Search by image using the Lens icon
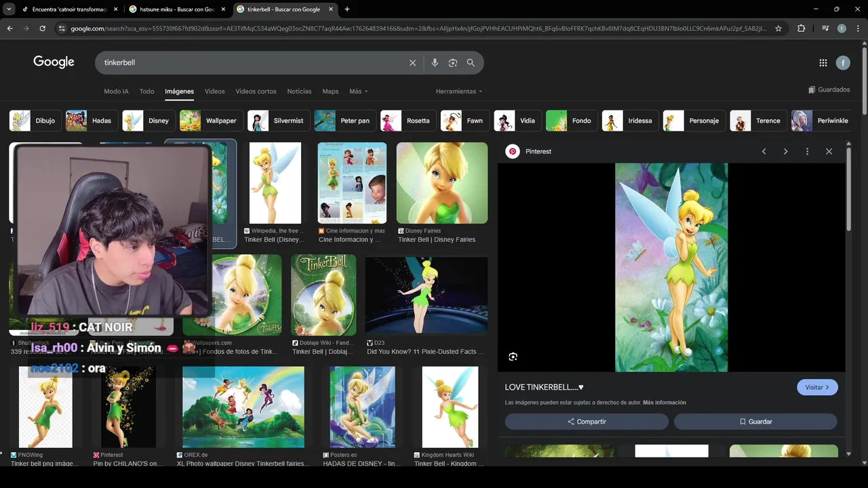This screenshot has height=488, width=868. [453, 62]
